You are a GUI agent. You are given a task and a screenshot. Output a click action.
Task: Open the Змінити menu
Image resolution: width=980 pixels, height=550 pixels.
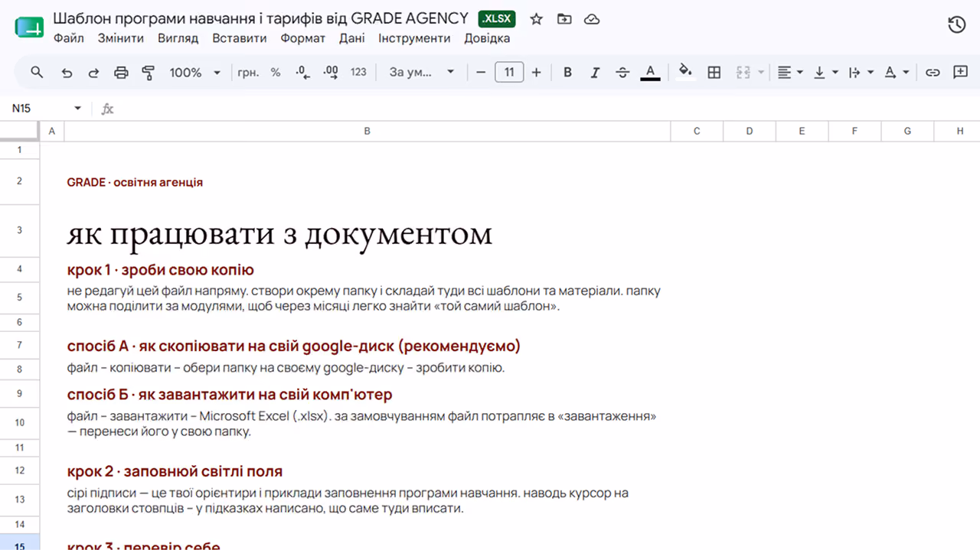click(121, 38)
